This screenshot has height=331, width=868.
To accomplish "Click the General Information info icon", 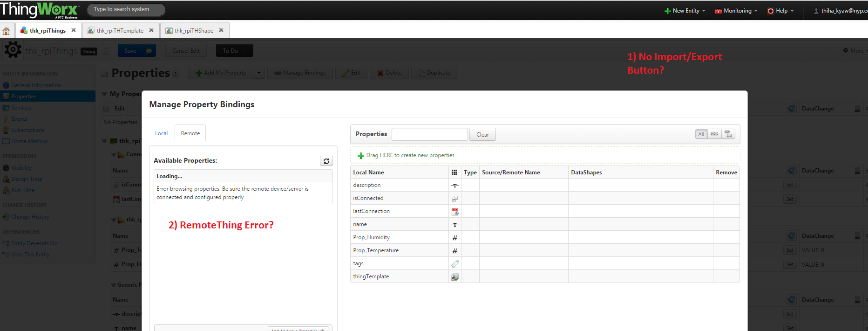I will (x=6, y=85).
